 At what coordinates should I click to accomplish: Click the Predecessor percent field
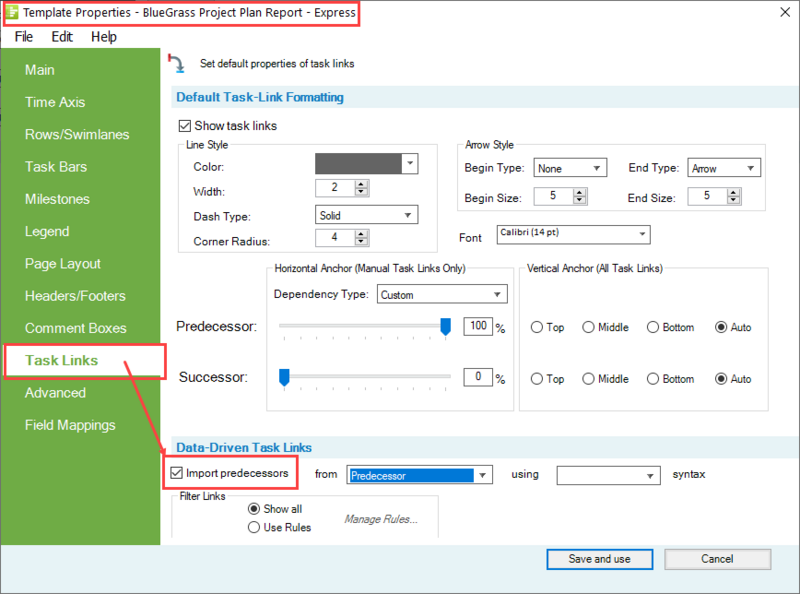point(478,326)
